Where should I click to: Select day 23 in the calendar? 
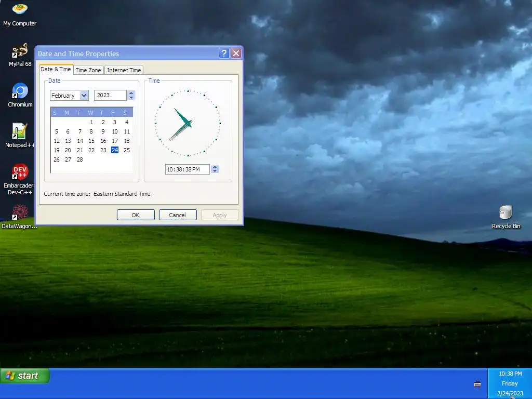[x=103, y=150]
